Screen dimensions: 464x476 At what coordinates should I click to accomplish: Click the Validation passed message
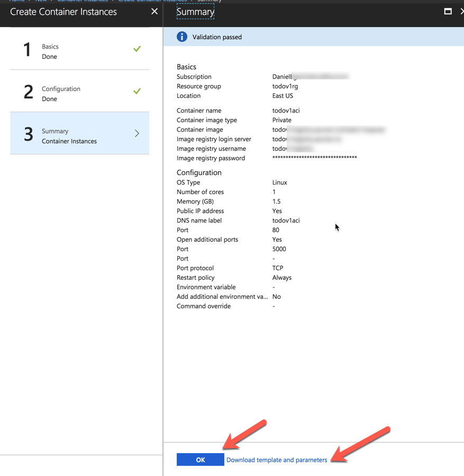[x=217, y=37]
